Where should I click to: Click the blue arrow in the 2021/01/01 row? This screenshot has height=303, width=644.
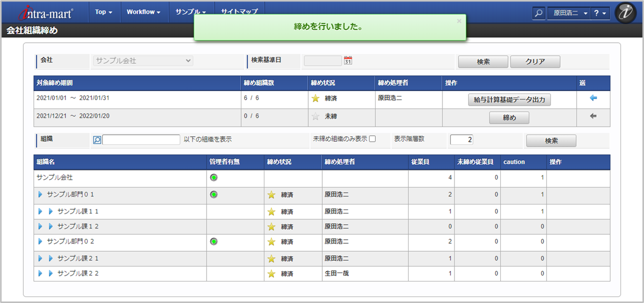click(x=593, y=98)
